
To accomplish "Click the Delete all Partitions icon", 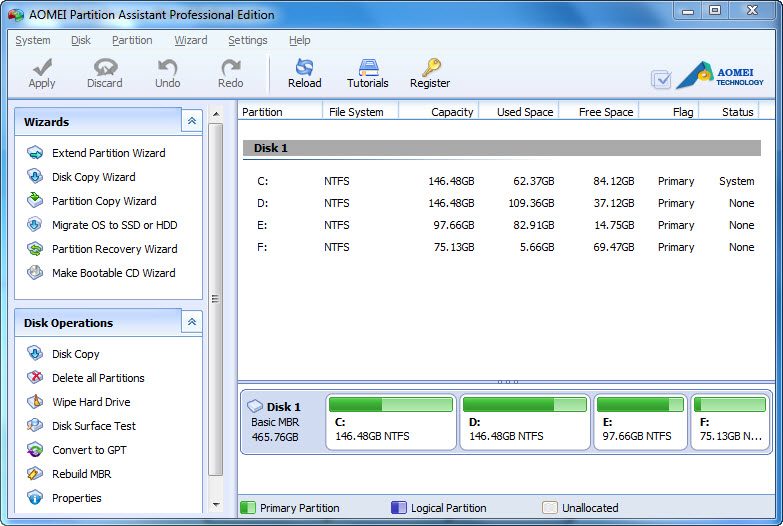I will (35, 377).
